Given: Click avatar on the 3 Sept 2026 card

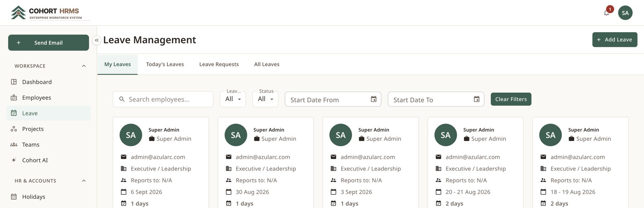Looking at the screenshot, I should pyautogui.click(x=341, y=135).
